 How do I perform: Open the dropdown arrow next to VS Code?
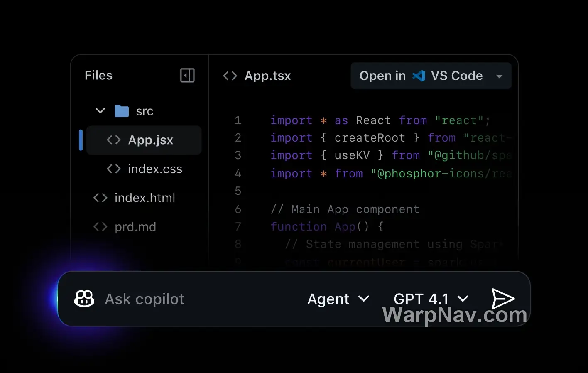(500, 76)
